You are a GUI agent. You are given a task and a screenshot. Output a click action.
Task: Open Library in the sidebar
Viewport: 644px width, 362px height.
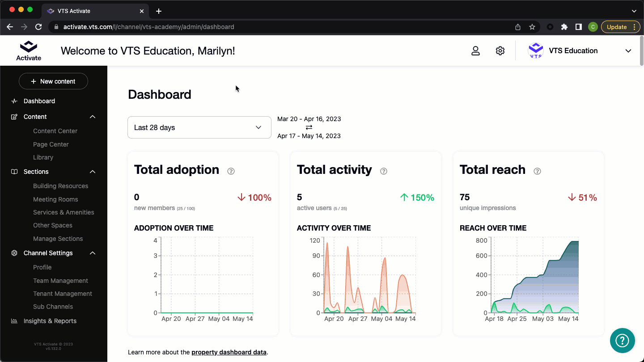coord(43,157)
